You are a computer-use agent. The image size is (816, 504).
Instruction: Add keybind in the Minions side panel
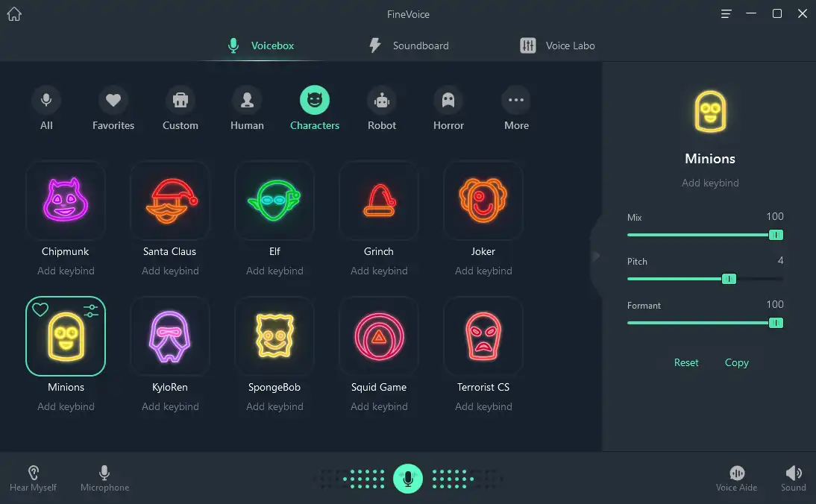[710, 183]
